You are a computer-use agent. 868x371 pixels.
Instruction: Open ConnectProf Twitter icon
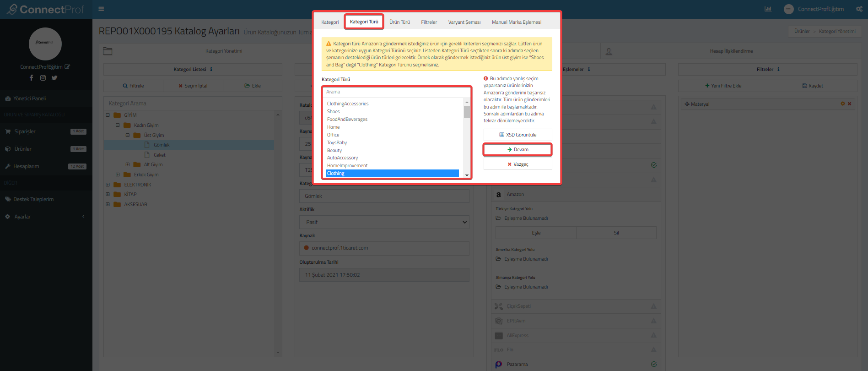click(x=54, y=78)
